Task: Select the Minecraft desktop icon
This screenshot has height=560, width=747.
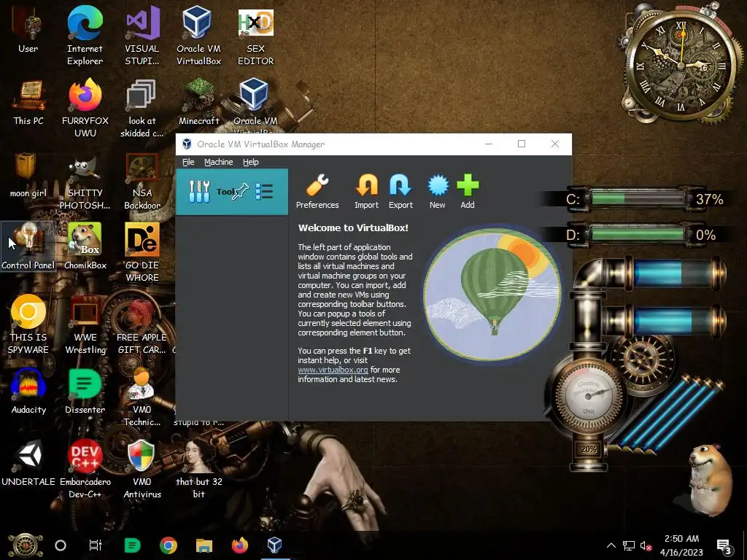Action: point(198,102)
